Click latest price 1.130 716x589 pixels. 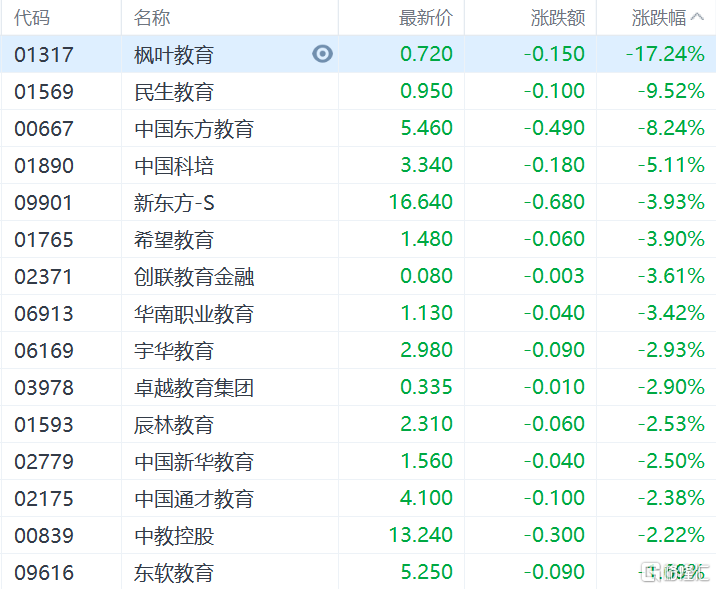pyautogui.click(x=426, y=313)
